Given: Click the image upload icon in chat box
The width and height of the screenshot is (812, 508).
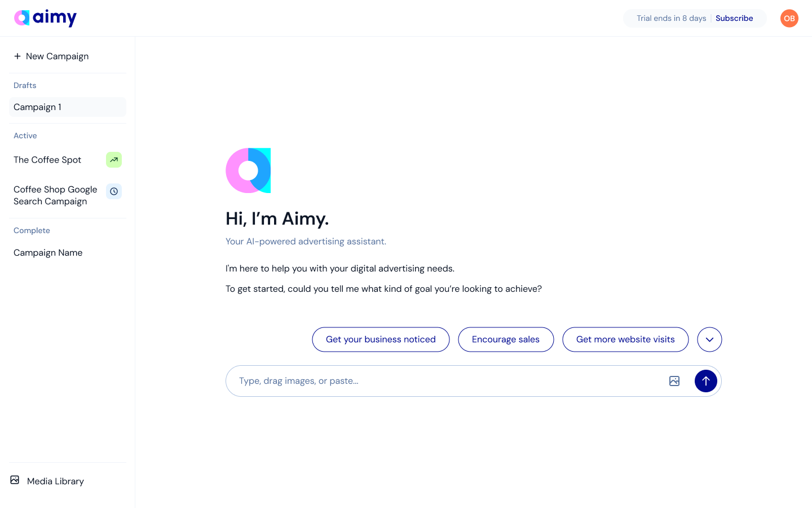Looking at the screenshot, I should click(x=674, y=381).
